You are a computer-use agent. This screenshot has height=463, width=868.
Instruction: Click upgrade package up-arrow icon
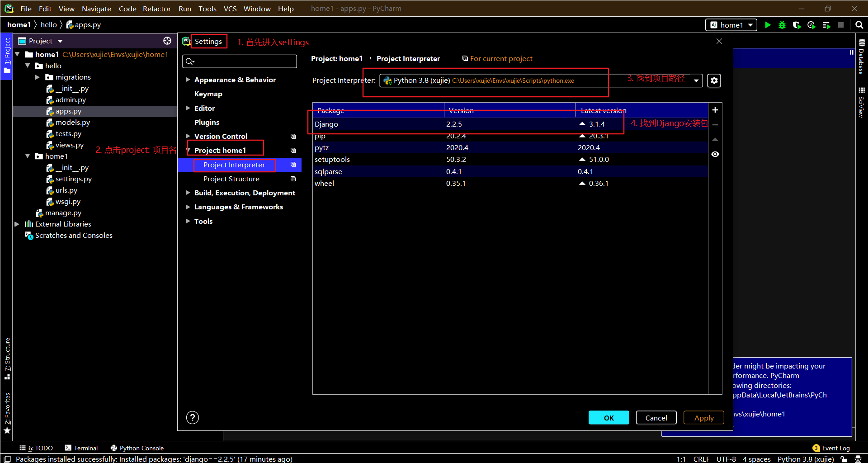coord(715,140)
